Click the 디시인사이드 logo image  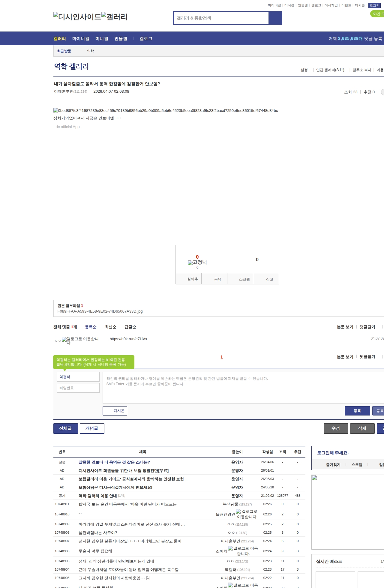(x=77, y=17)
